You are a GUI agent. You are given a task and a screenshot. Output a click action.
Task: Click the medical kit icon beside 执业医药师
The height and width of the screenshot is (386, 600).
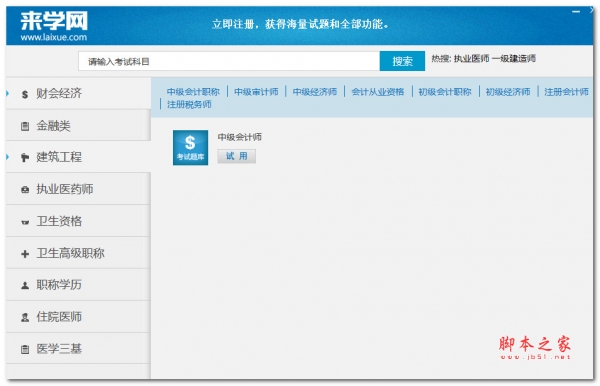pyautogui.click(x=25, y=189)
